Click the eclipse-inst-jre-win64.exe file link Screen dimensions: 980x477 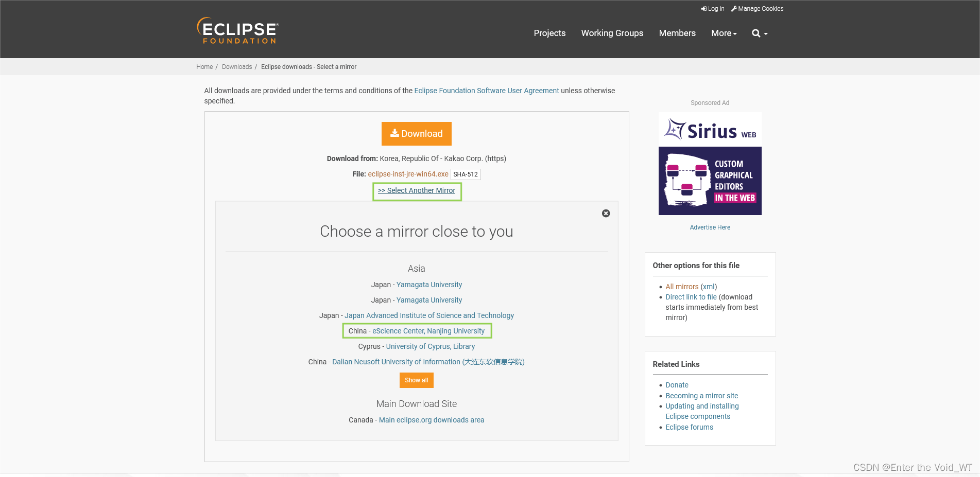pyautogui.click(x=408, y=174)
